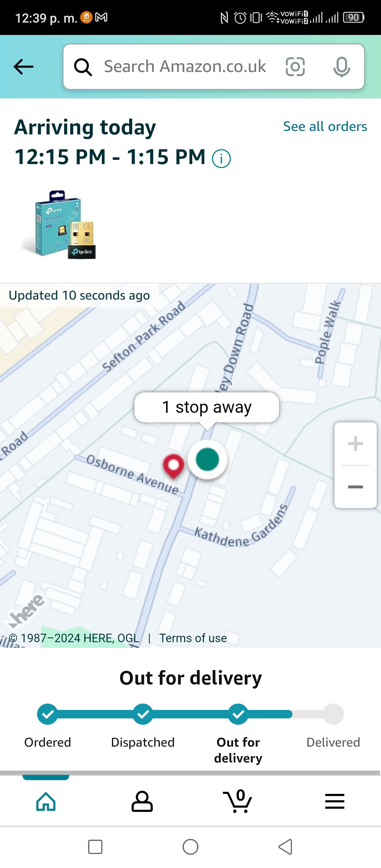Viewport: 381px width, 868px height.
Task: Tap the green delivery driver marker
Action: pos(207,460)
